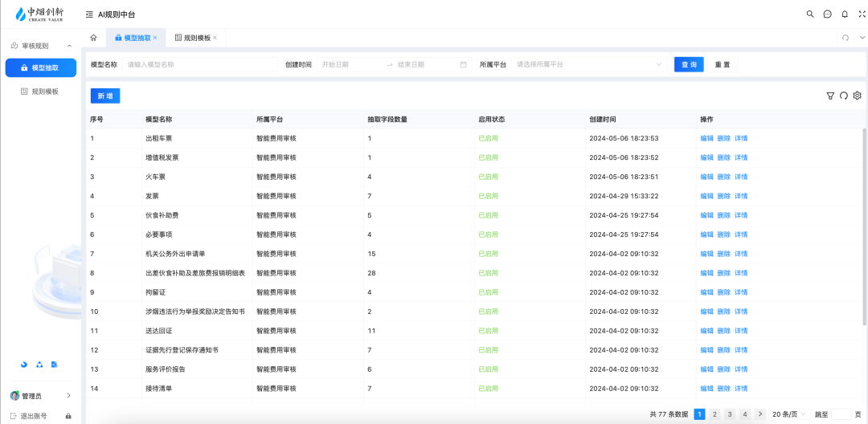868x424 pixels.
Task: Click the 查询 search button
Action: coord(689,65)
